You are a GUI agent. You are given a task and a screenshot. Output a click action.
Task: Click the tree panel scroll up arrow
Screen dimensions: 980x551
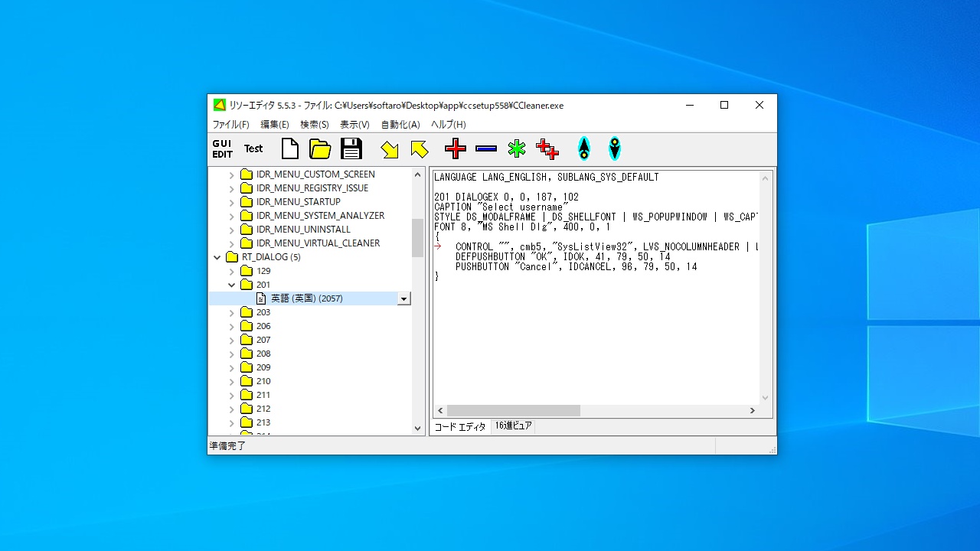(418, 174)
